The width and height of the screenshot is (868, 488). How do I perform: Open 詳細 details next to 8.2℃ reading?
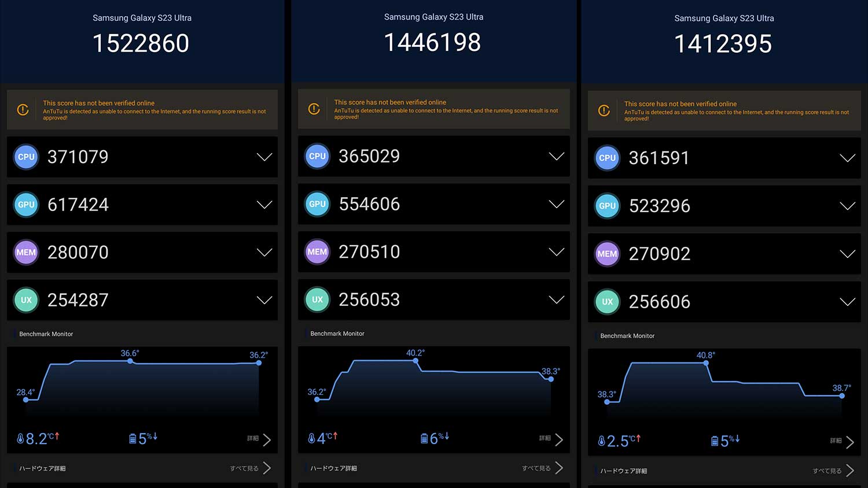259,439
